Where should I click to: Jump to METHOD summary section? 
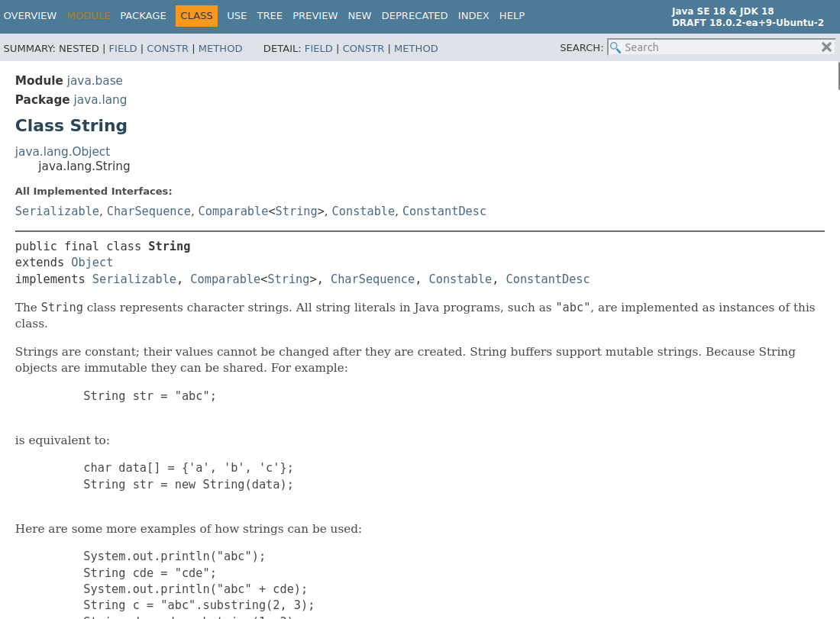click(x=220, y=48)
